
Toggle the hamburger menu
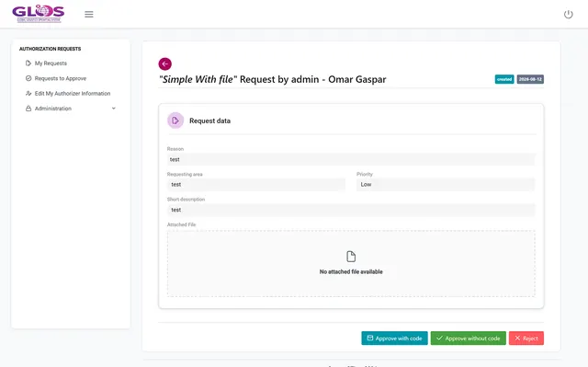click(89, 15)
